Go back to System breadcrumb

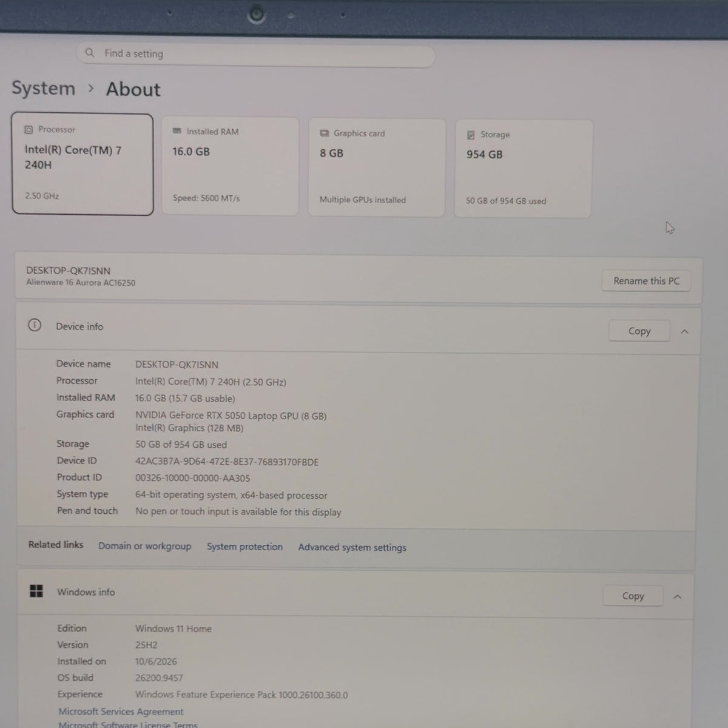[x=44, y=88]
